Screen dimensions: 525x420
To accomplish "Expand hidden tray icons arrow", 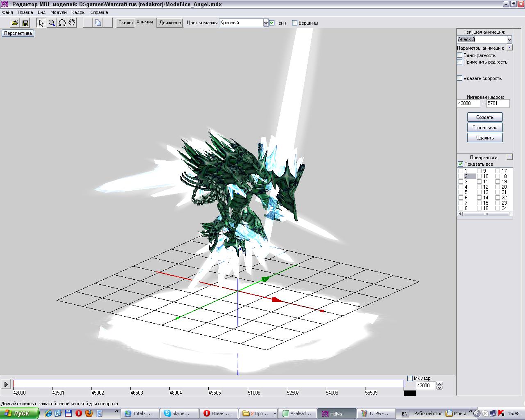I will point(477,413).
